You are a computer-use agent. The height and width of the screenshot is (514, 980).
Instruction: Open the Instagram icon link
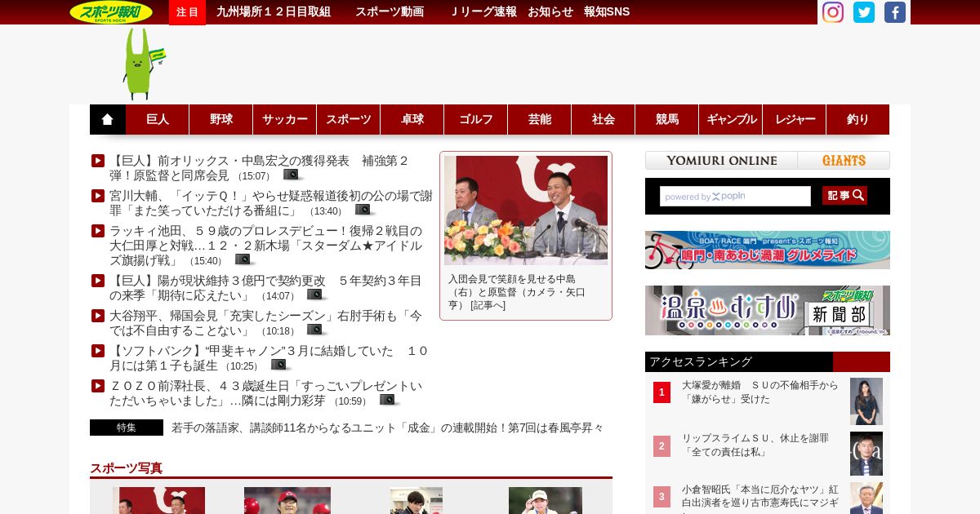[x=832, y=12]
